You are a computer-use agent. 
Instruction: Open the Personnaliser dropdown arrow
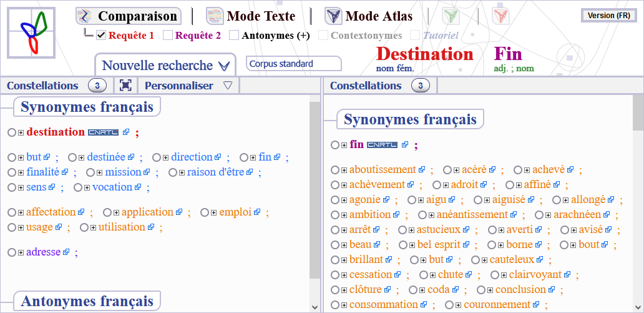(x=227, y=86)
